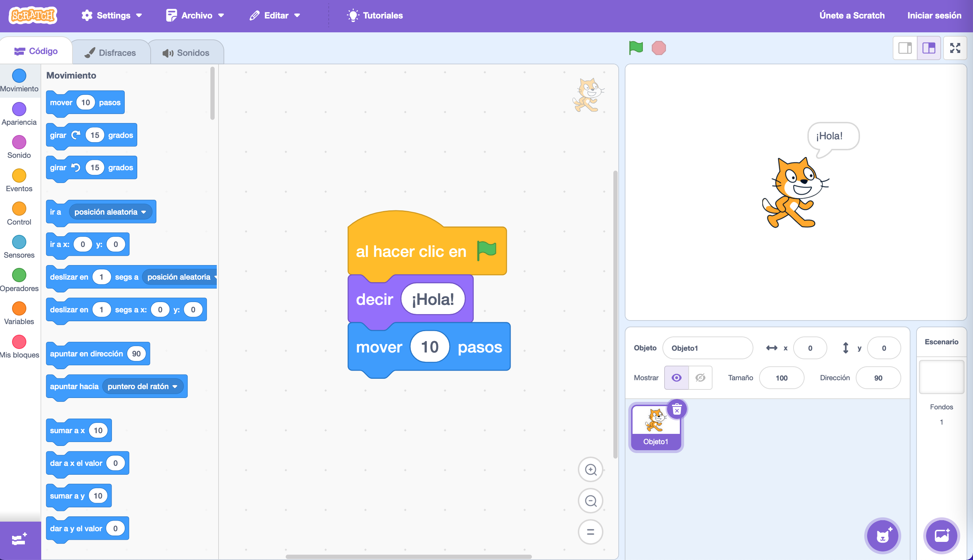
Task: Stop the project with the red stop sign
Action: [659, 48]
